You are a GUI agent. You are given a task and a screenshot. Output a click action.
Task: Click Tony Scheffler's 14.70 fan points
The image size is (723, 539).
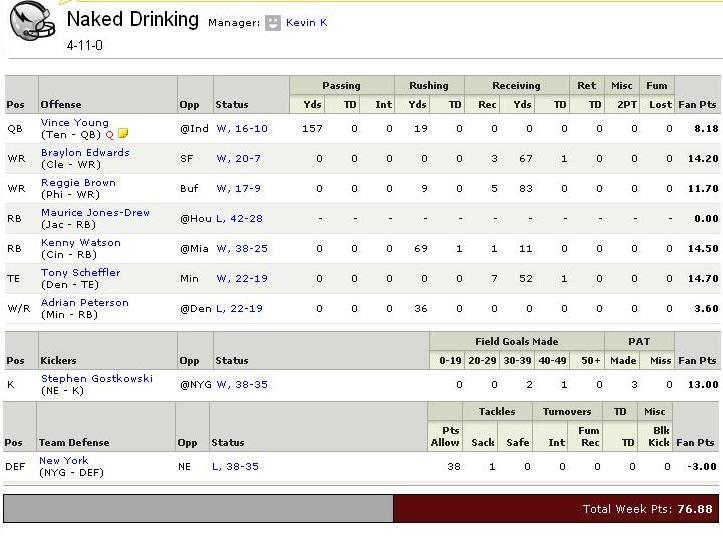point(703,278)
